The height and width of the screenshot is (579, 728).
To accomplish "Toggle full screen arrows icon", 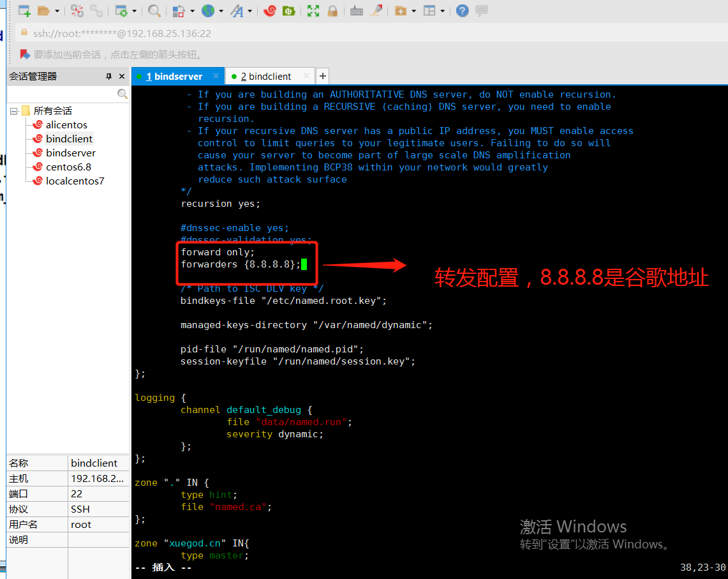I will (313, 11).
